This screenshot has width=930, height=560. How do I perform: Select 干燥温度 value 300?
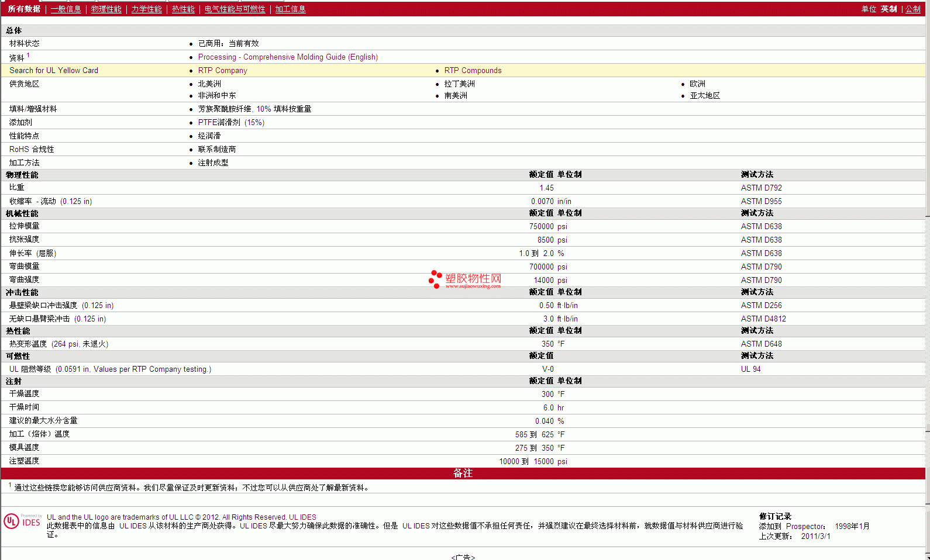(x=547, y=395)
